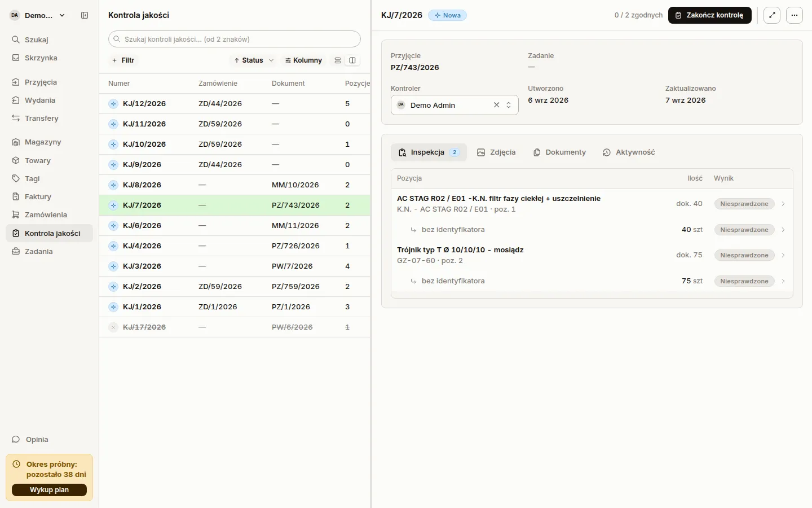Click the Wykup plan button

pyautogui.click(x=49, y=490)
